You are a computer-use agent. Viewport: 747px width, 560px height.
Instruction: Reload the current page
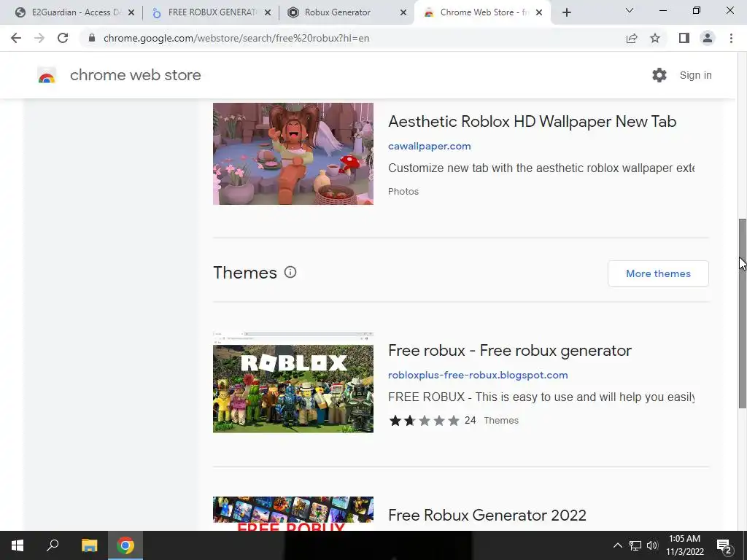click(63, 38)
